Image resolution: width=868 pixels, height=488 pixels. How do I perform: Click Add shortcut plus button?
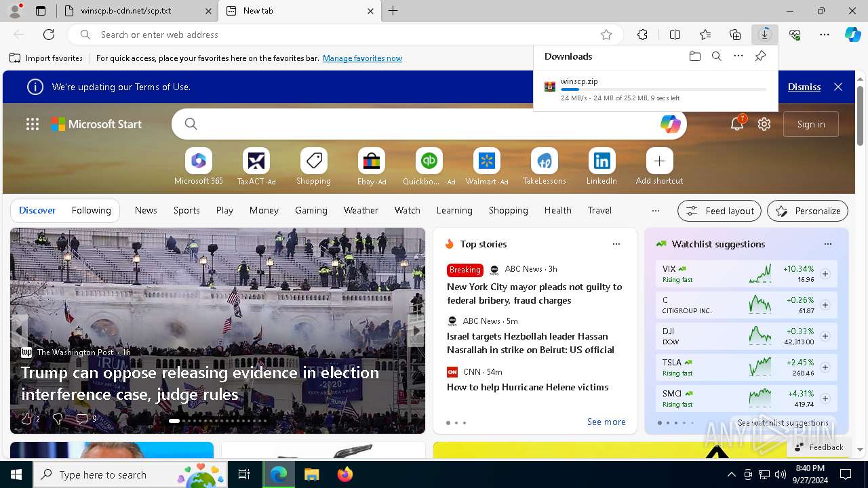point(659,161)
